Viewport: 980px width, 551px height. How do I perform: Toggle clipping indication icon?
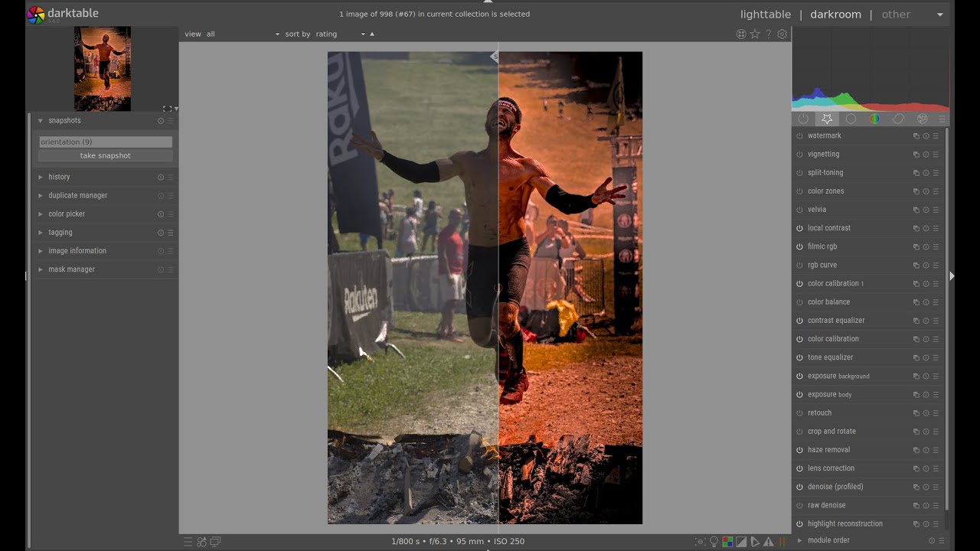click(x=741, y=542)
